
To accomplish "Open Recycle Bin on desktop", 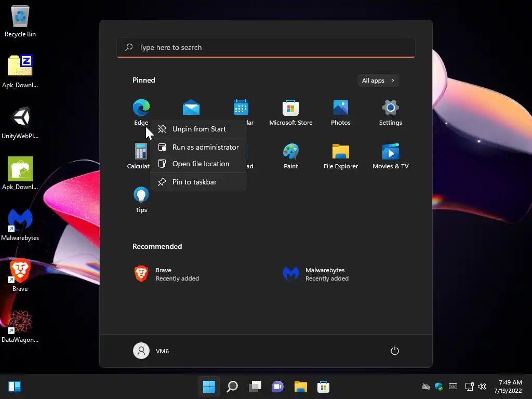I will coord(20,21).
